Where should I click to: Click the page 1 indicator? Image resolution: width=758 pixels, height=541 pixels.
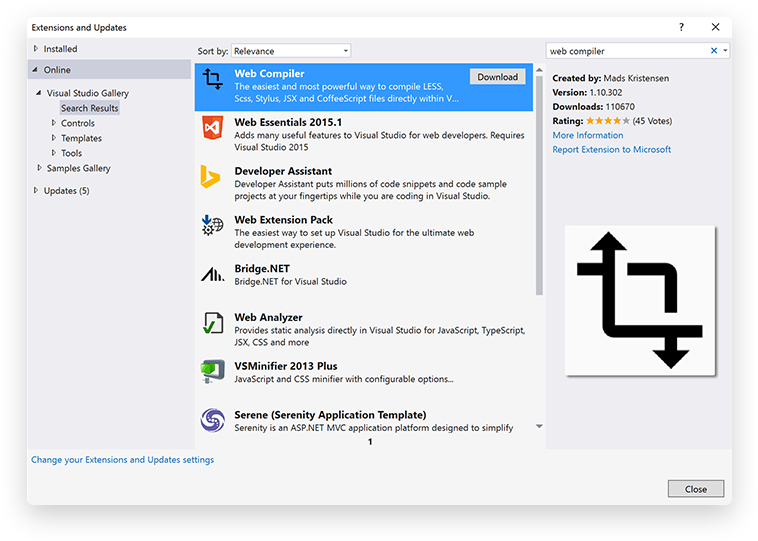click(370, 441)
